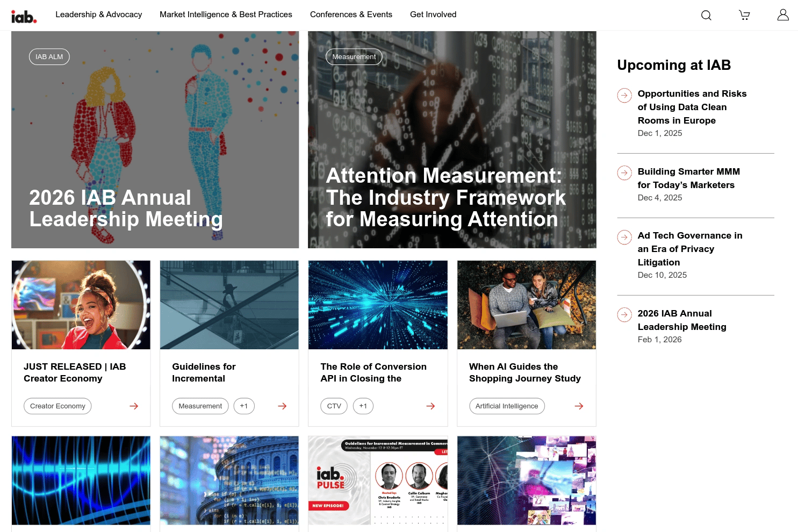Expand the +1 tag beside CTV

[x=363, y=406]
